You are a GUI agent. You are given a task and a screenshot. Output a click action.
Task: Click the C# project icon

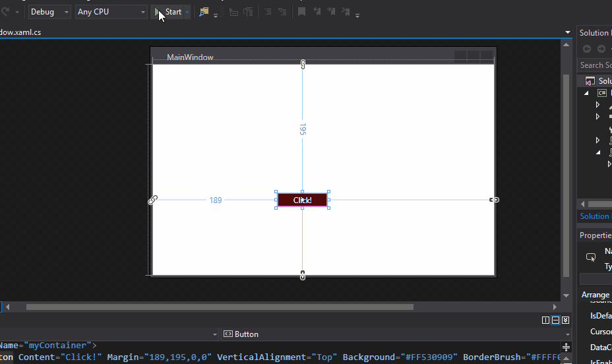602,93
